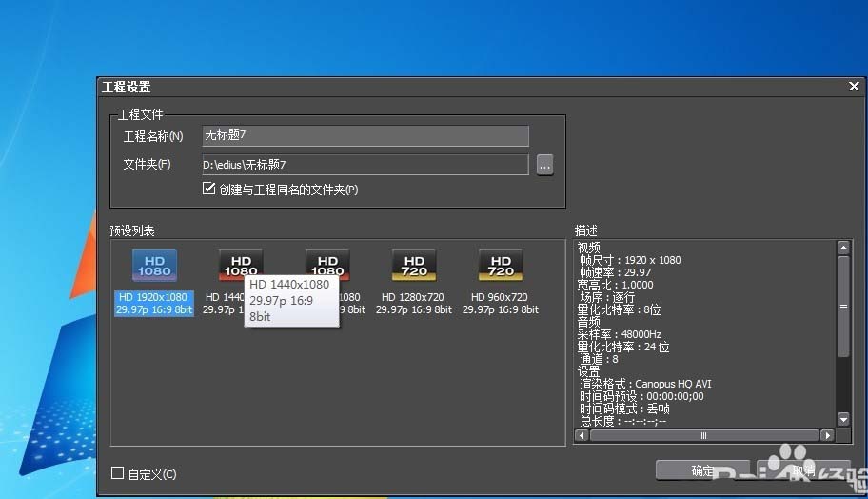Choose the third HD 1080 preset icon
Screen dimensions: 868x499
coord(327,263)
